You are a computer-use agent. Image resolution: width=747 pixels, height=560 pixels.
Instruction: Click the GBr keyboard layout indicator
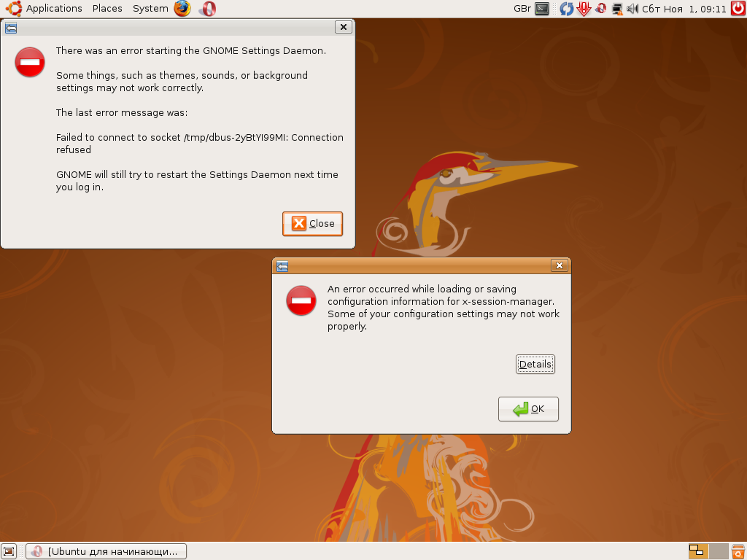(x=522, y=9)
